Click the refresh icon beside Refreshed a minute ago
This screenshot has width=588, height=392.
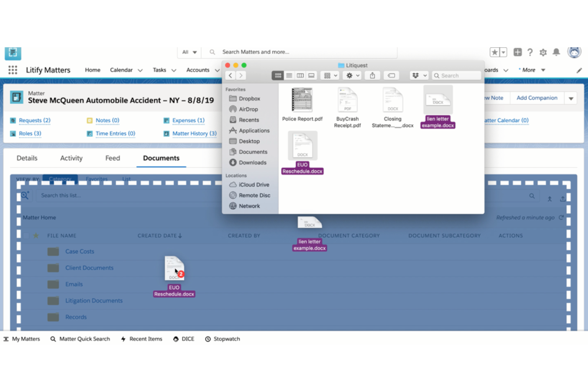point(561,218)
